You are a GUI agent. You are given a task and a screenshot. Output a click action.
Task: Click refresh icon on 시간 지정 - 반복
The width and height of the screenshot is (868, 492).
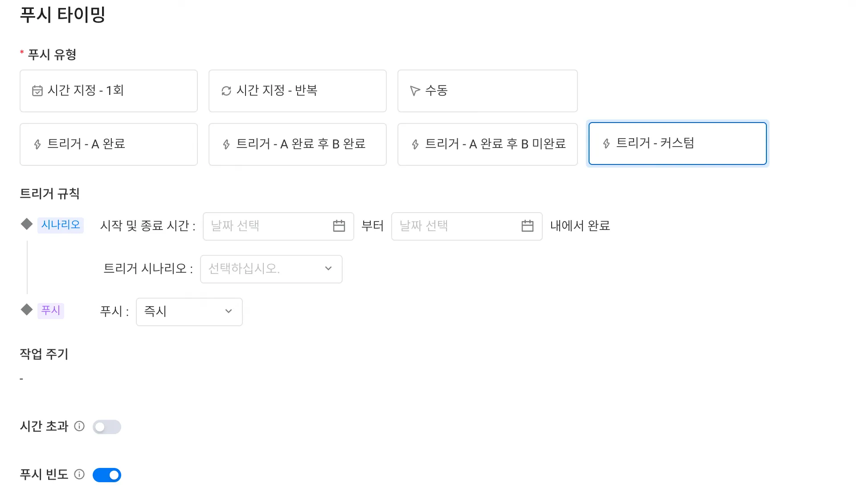226,91
